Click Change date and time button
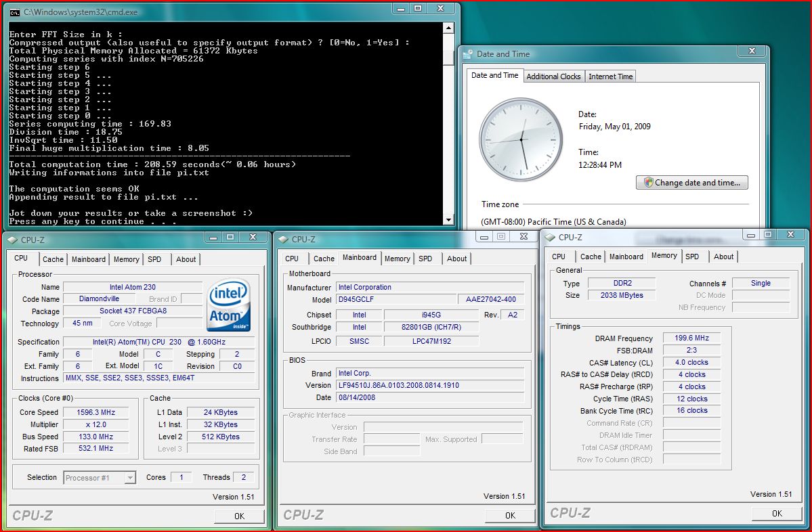 point(692,183)
